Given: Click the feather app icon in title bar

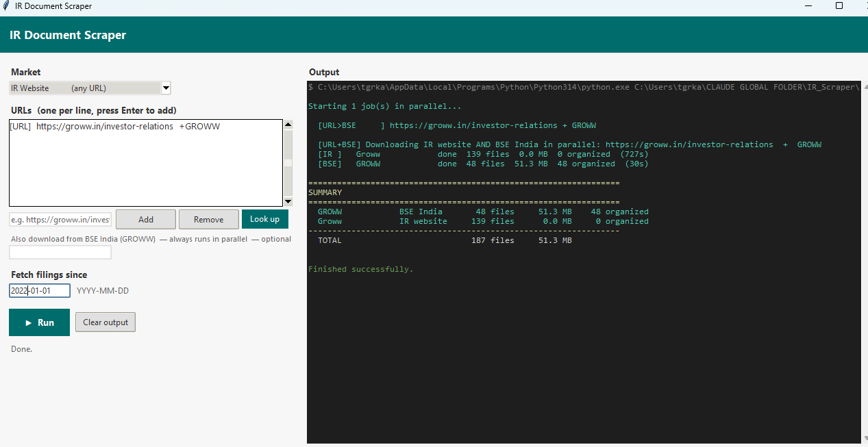Looking at the screenshot, I should (x=5, y=5).
